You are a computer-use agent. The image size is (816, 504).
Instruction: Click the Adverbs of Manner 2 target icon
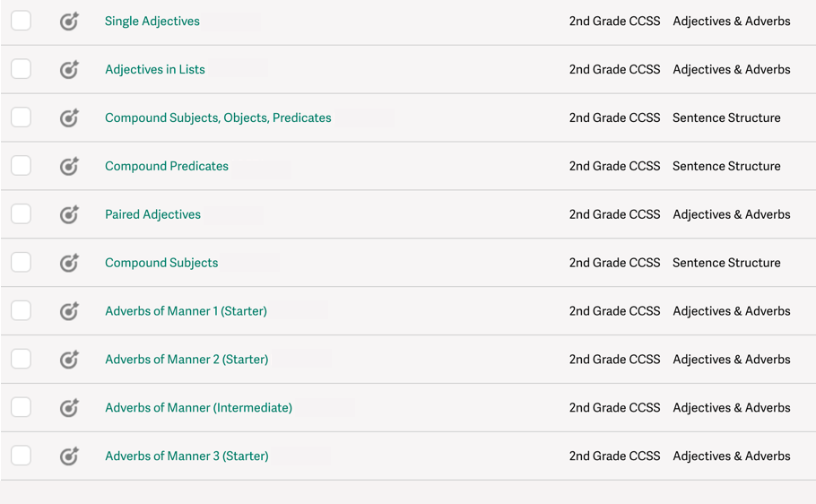[x=69, y=360]
